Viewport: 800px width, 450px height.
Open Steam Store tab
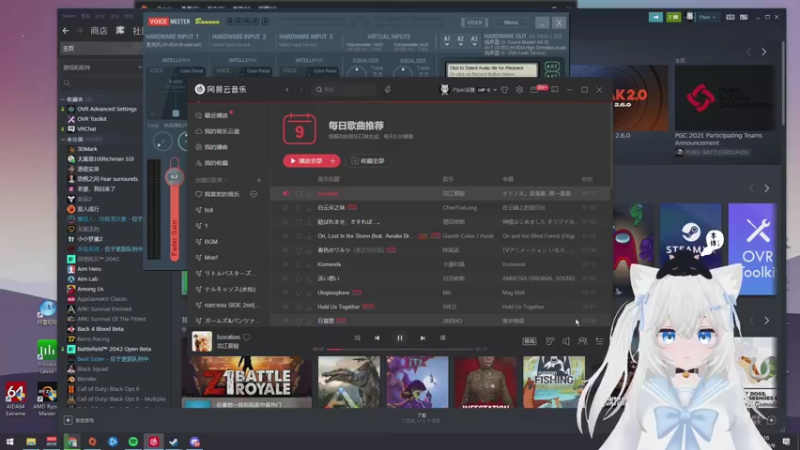[98, 31]
